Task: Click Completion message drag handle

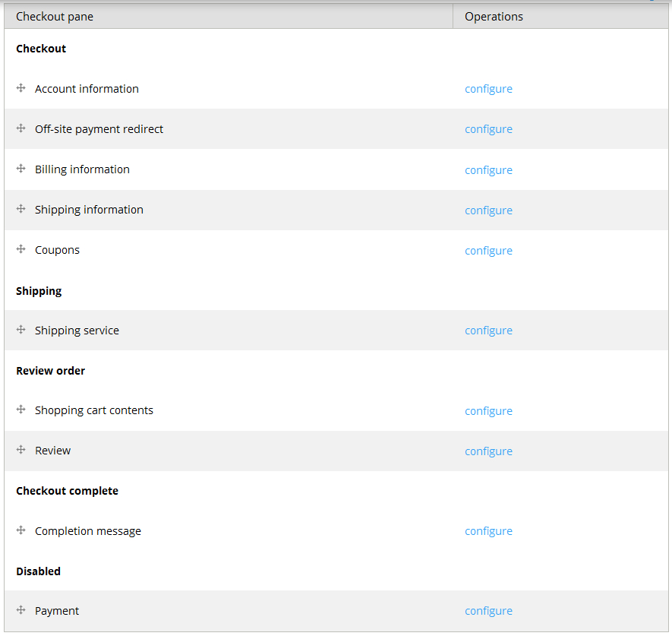Action: [21, 530]
